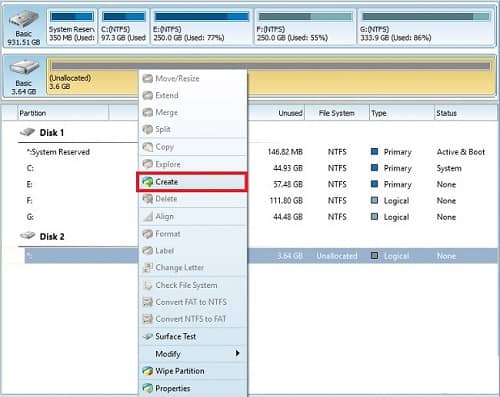Click the Disk 1 label

point(52,133)
